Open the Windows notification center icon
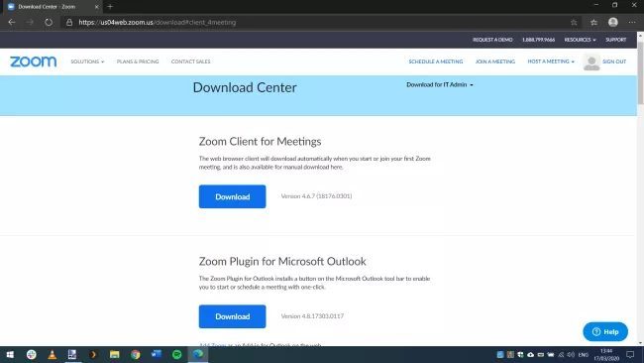 click(x=630, y=354)
